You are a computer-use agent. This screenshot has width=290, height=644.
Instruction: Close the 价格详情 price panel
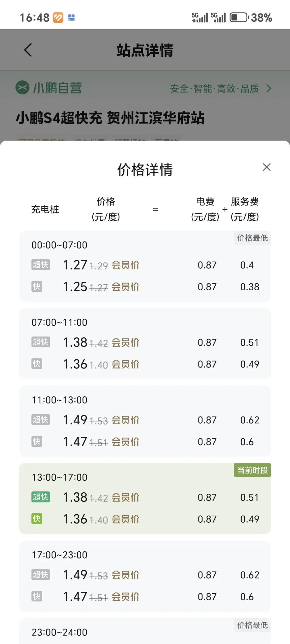267,167
